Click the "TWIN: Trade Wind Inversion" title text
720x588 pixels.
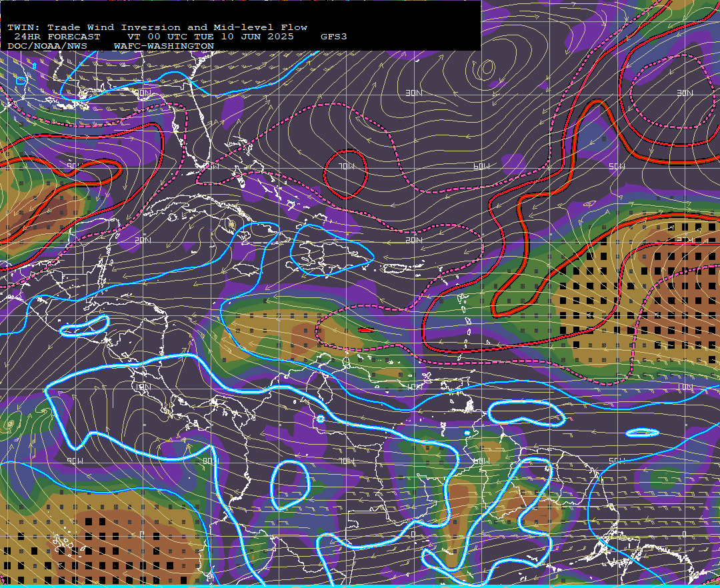[94, 27]
